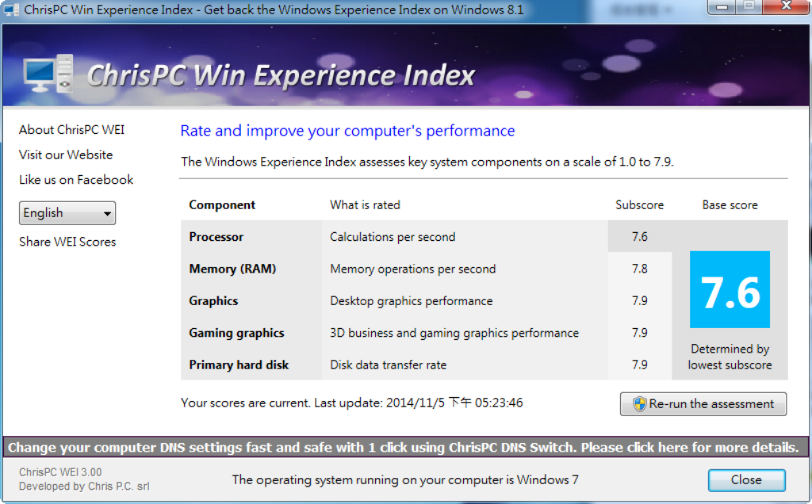
Task: Click the Graphics row subscore 7.9
Action: point(640,300)
